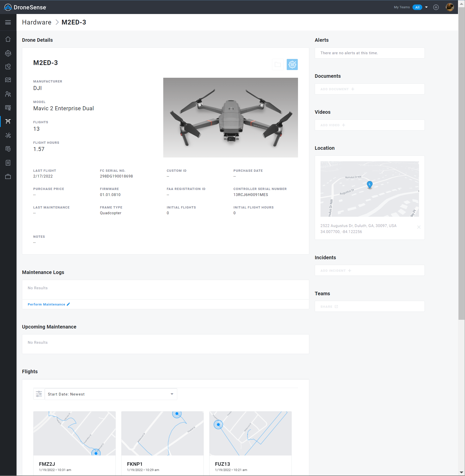Click the FKNP1 flight title
Viewport: 465px width, 476px height.
135,464
